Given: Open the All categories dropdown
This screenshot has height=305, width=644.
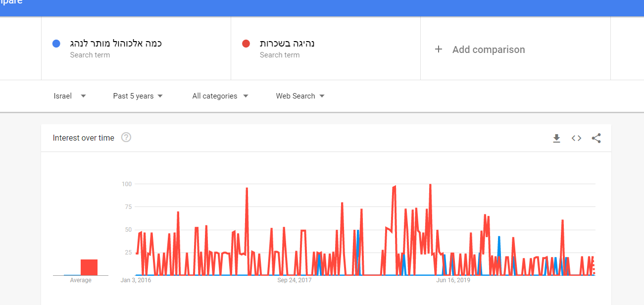Looking at the screenshot, I should [220, 96].
